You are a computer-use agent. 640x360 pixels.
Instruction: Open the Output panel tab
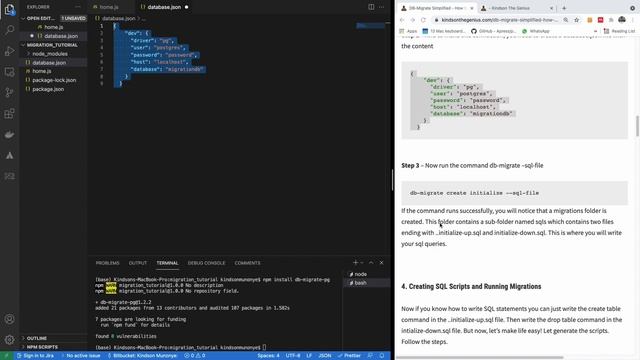coord(138,263)
